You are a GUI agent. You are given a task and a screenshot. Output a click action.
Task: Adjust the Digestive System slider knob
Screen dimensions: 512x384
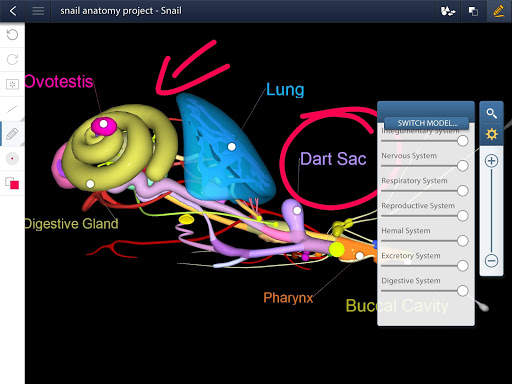463,291
